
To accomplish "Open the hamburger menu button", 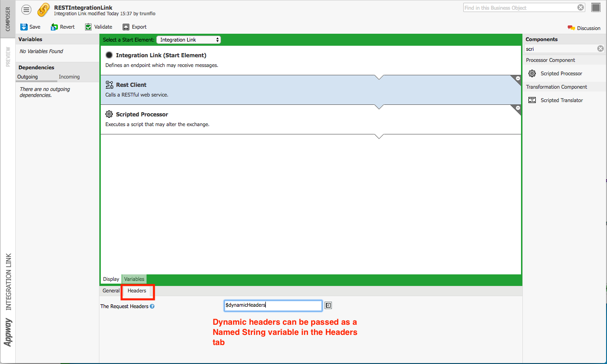I will (27, 9).
